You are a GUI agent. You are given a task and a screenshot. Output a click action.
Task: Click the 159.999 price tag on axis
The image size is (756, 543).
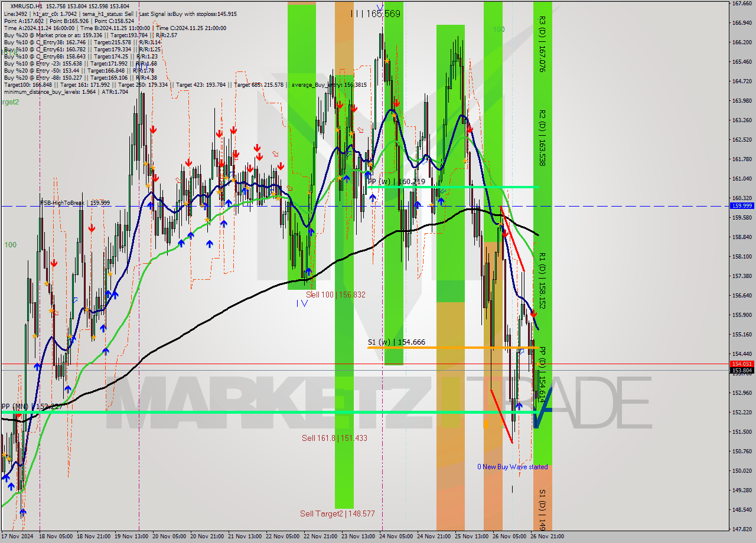[x=742, y=206]
